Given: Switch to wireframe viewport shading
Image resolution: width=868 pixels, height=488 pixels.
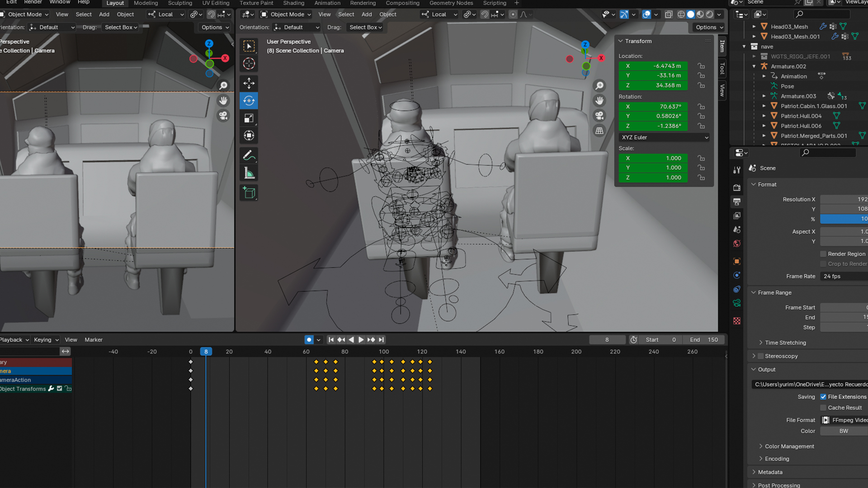Looking at the screenshot, I should click(681, 14).
